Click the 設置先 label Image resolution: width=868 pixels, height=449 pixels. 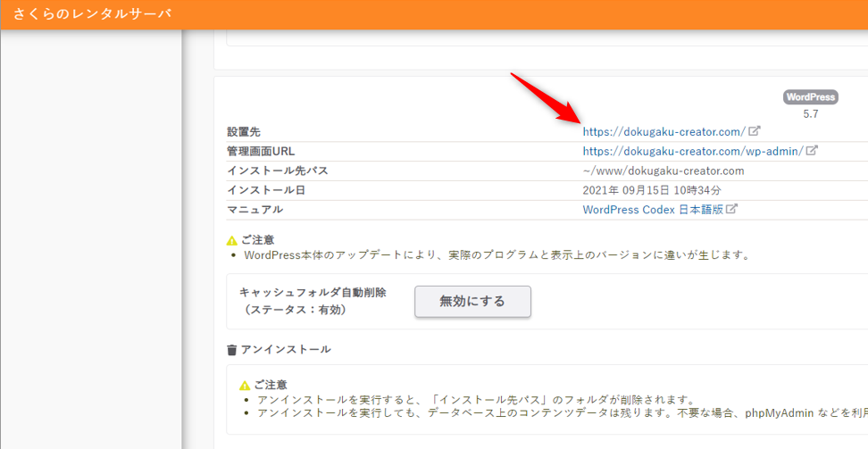pos(244,132)
